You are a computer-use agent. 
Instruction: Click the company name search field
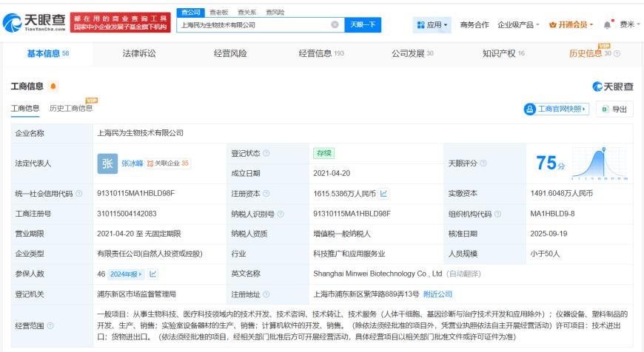[x=253, y=24]
